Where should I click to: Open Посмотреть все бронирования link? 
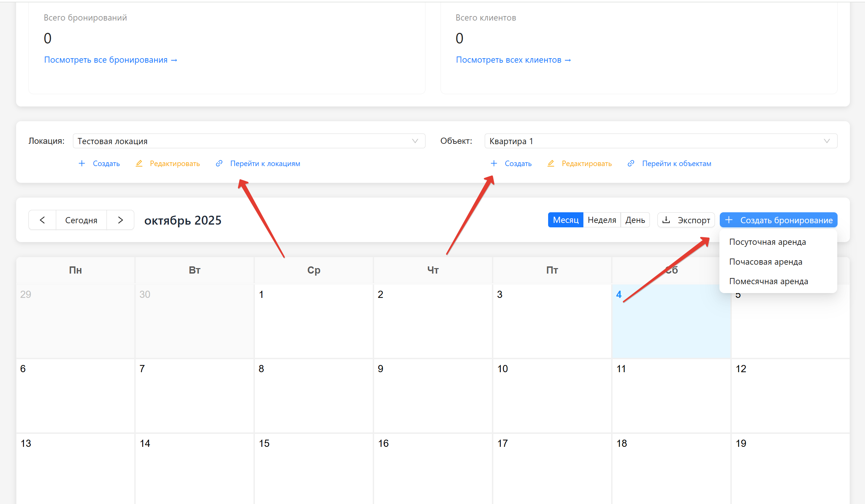tap(111, 60)
